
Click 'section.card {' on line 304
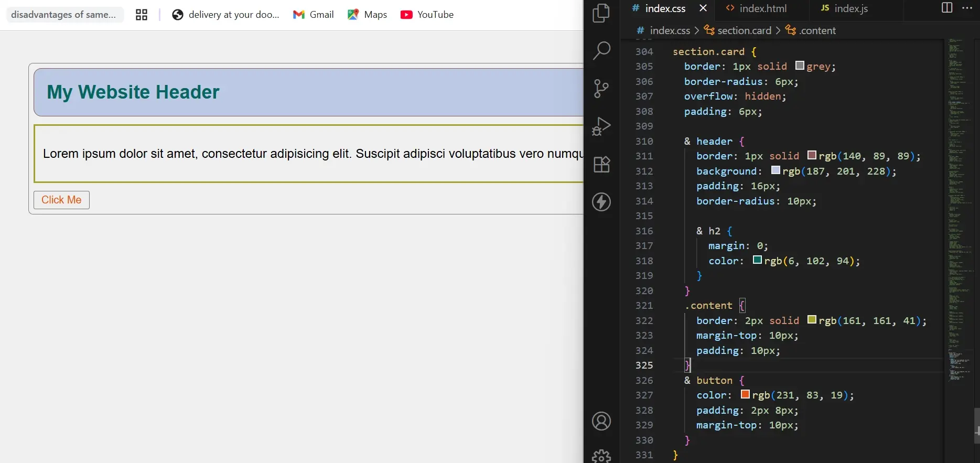click(715, 51)
